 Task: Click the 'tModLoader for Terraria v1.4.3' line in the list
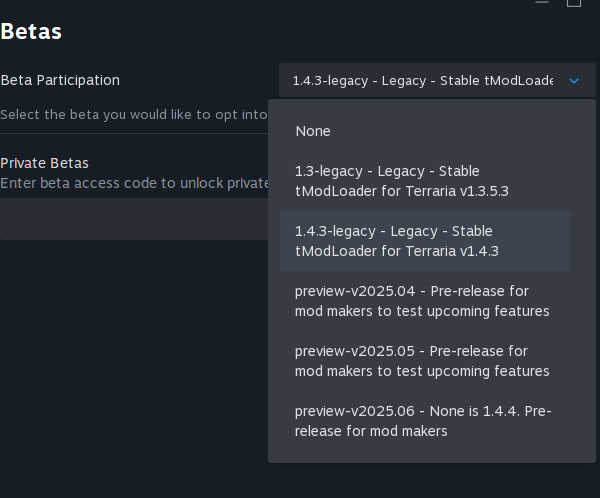[396, 251]
